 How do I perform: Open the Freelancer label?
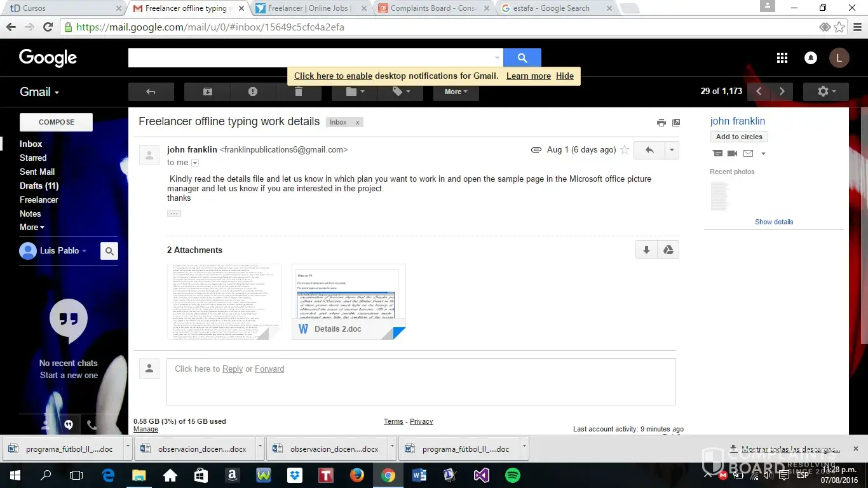39,200
